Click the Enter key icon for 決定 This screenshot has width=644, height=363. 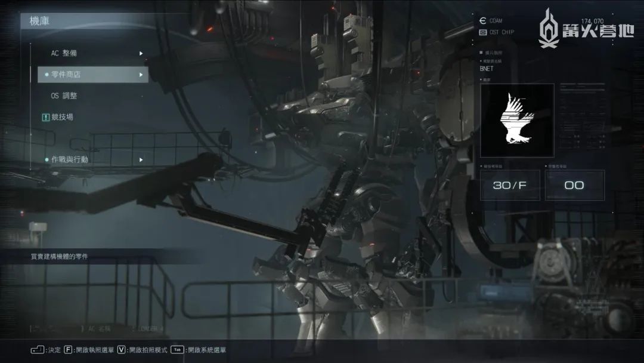(x=38, y=350)
